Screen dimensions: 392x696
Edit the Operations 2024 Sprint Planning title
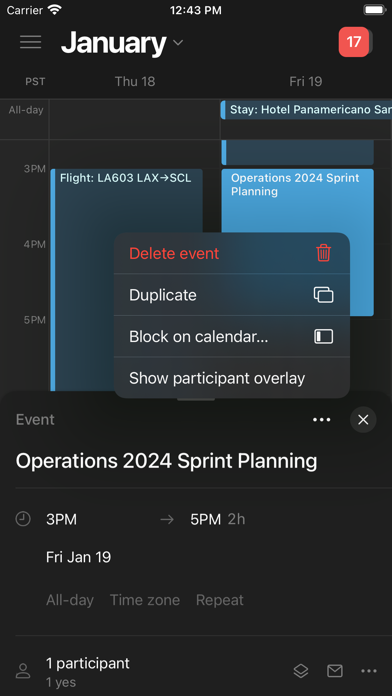point(166,461)
